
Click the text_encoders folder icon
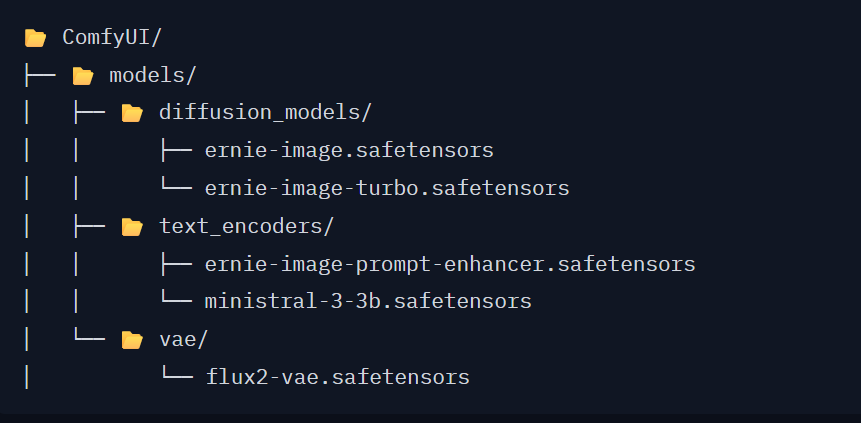(x=132, y=227)
